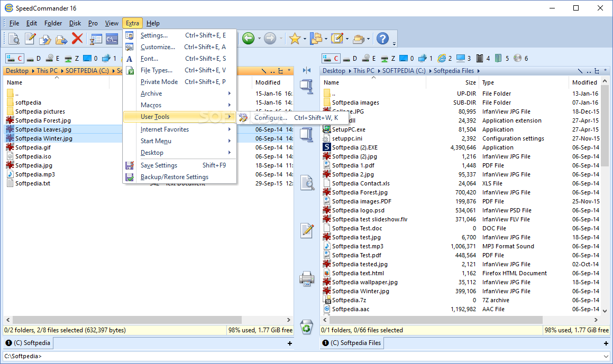The image size is (613, 364).
Task: Add new tab in left panel with plus
Action: 290,343
